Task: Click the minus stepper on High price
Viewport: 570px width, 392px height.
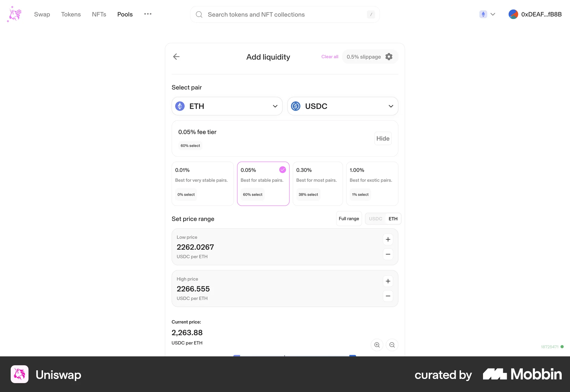Action: click(388, 296)
